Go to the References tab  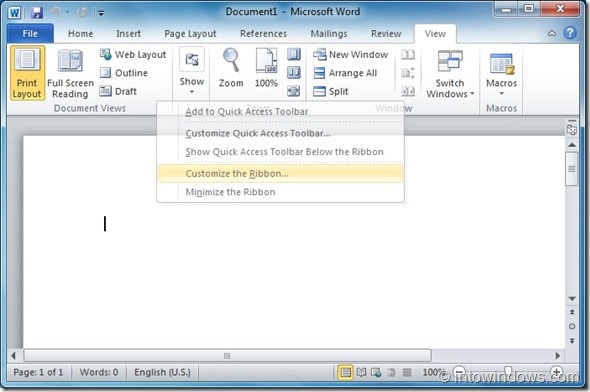coord(263,33)
